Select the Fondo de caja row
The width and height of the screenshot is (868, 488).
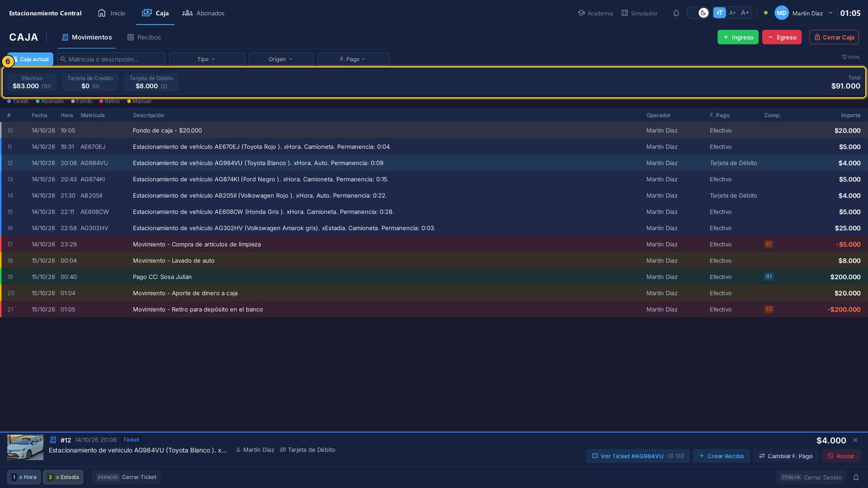tap(434, 131)
